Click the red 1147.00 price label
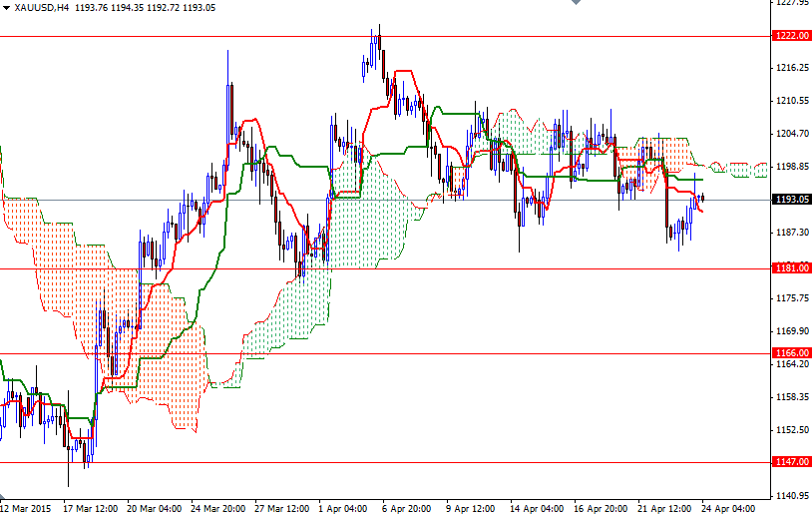 pos(790,462)
